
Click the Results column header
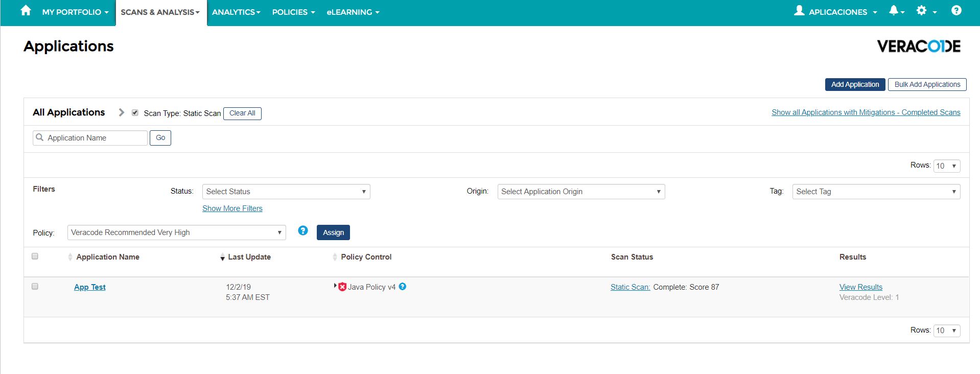853,257
